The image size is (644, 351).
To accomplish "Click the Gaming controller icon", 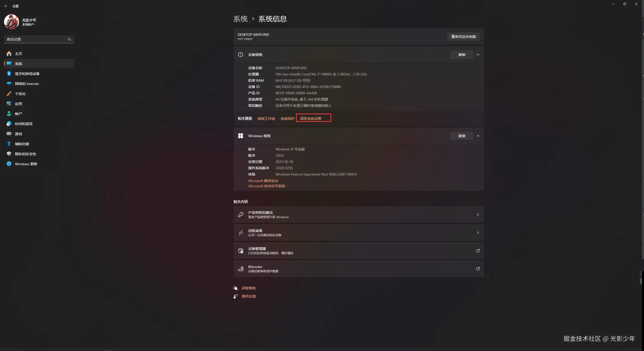I will coord(9,134).
